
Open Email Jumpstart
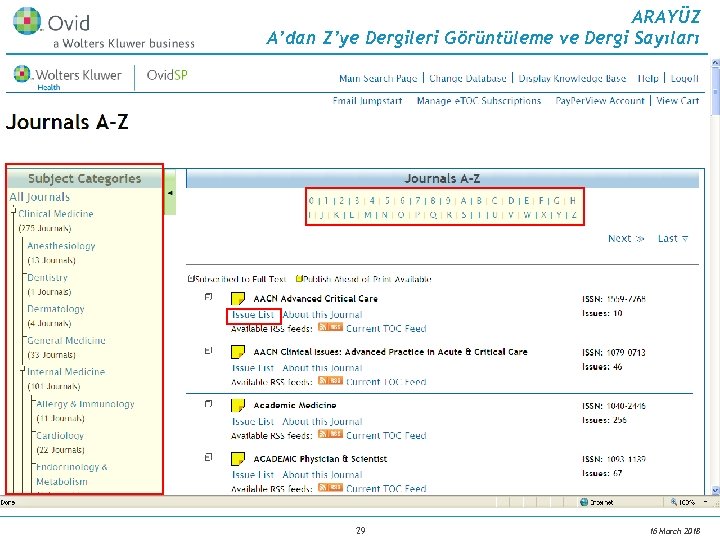pyautogui.click(x=367, y=101)
